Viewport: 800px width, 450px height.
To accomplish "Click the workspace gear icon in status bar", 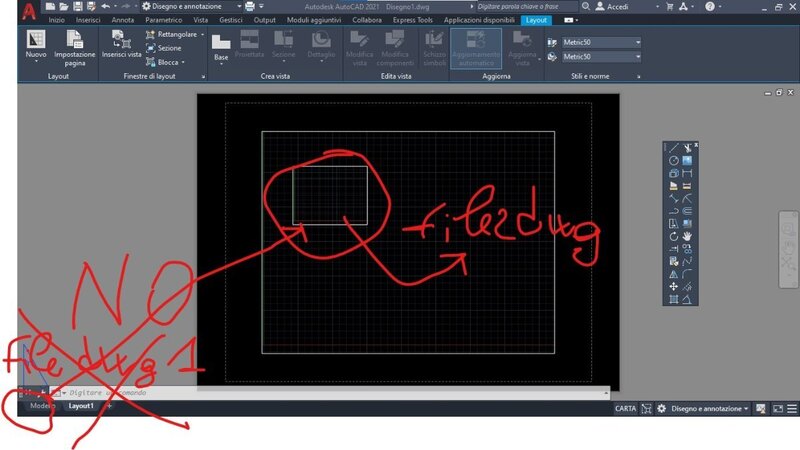I will tap(662, 408).
